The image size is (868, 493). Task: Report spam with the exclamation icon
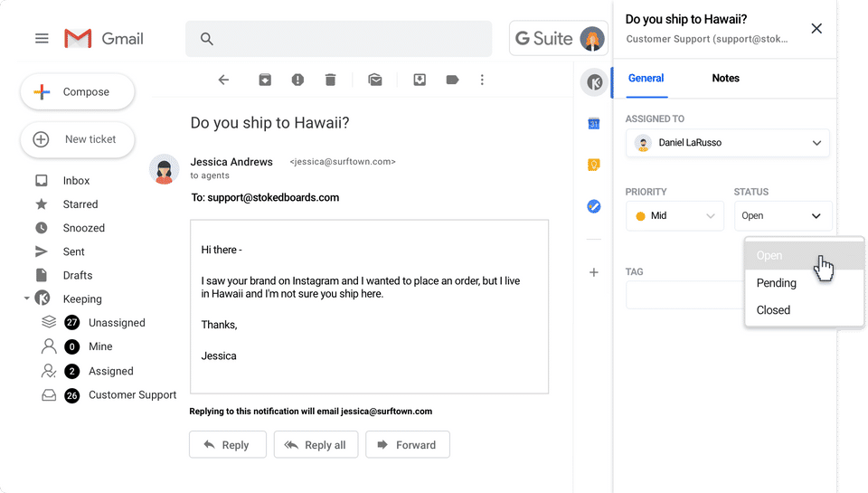[x=297, y=80]
